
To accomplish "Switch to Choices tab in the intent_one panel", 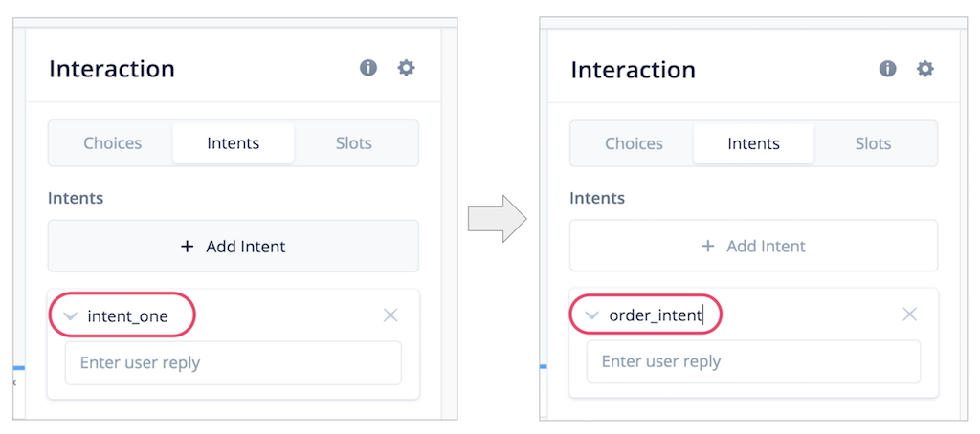I will pos(113,143).
